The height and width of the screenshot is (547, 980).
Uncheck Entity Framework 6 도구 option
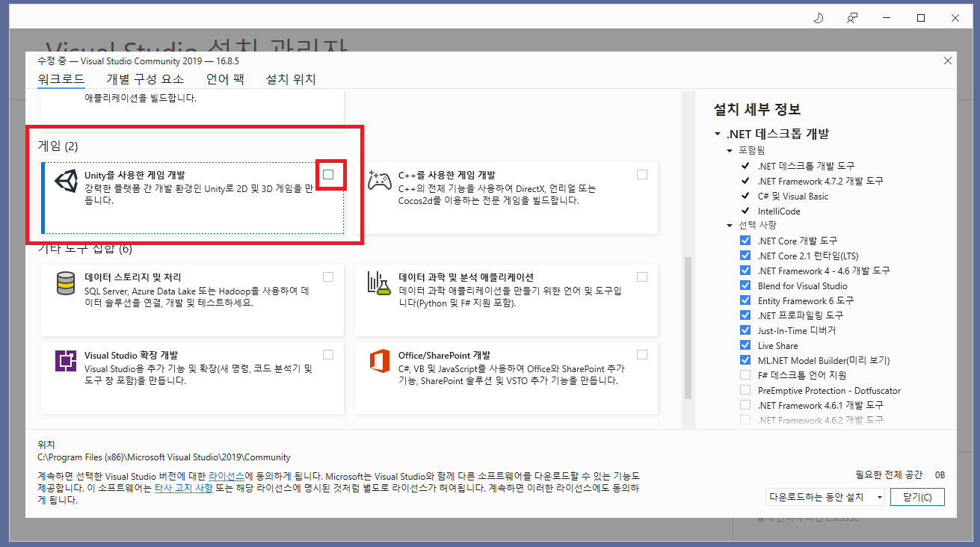point(745,300)
